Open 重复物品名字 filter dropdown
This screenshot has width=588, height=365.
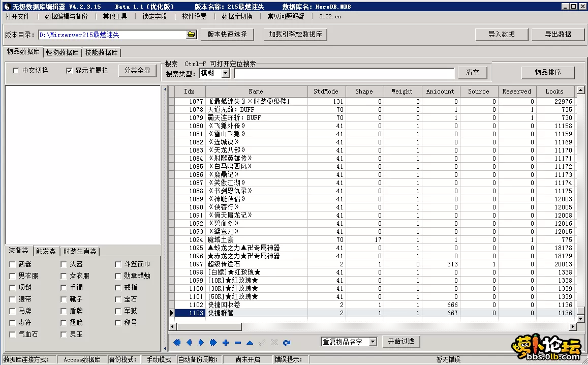(x=373, y=342)
